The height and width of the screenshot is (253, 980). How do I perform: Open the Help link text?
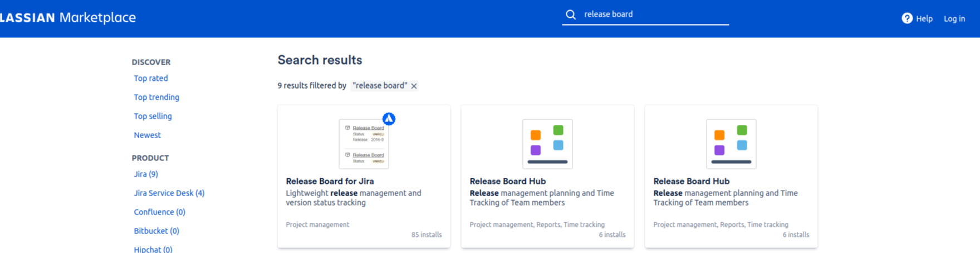924,19
